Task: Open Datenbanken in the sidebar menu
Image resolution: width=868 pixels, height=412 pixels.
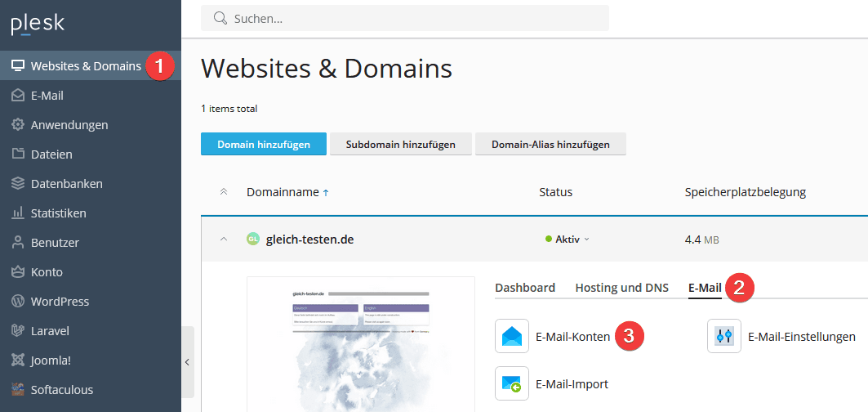Action: (66, 184)
